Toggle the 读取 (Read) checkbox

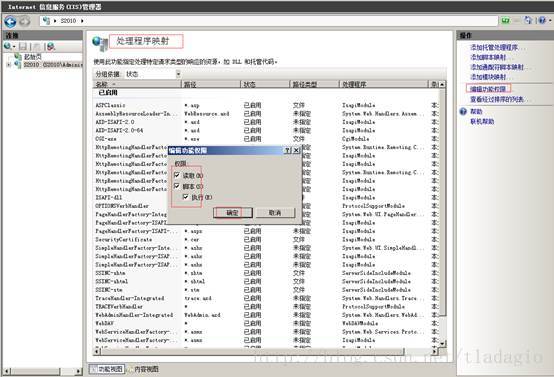(177, 175)
